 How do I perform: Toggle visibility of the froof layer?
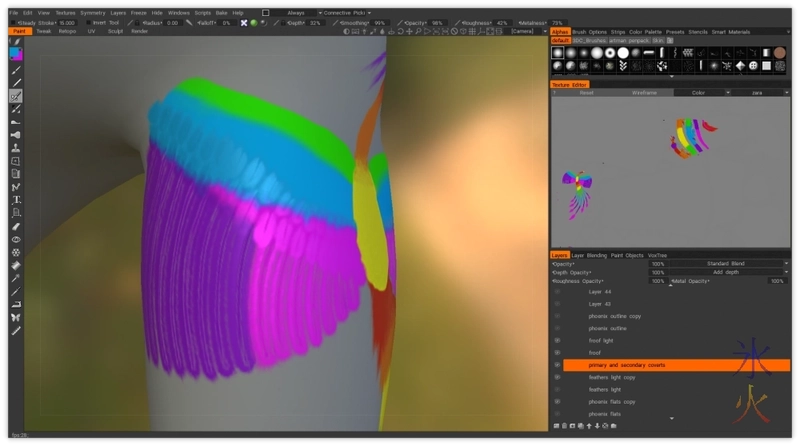pyautogui.click(x=557, y=353)
